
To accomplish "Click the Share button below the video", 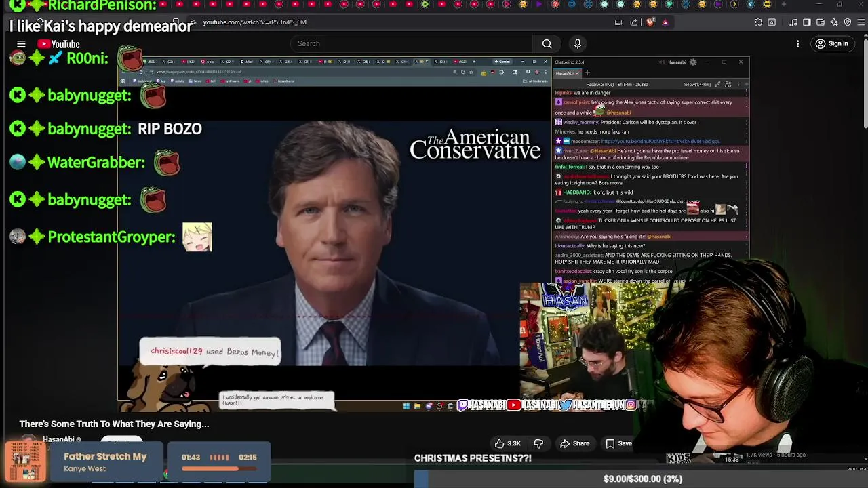I will pos(574,443).
